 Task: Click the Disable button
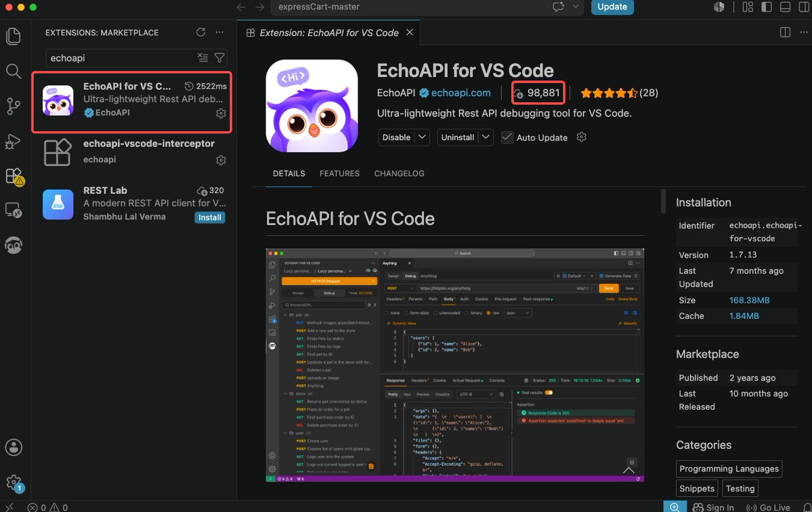pyautogui.click(x=397, y=137)
